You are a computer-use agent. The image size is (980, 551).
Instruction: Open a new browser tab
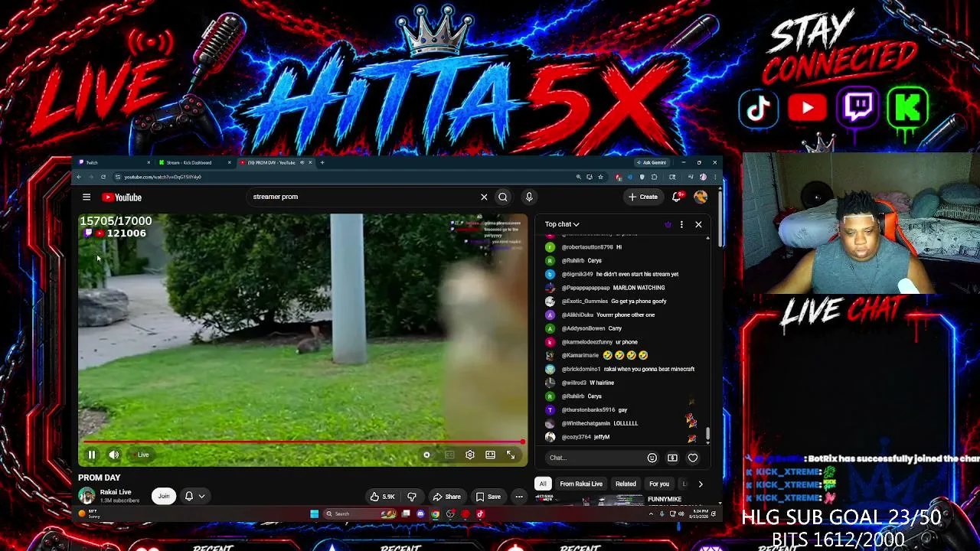322,162
